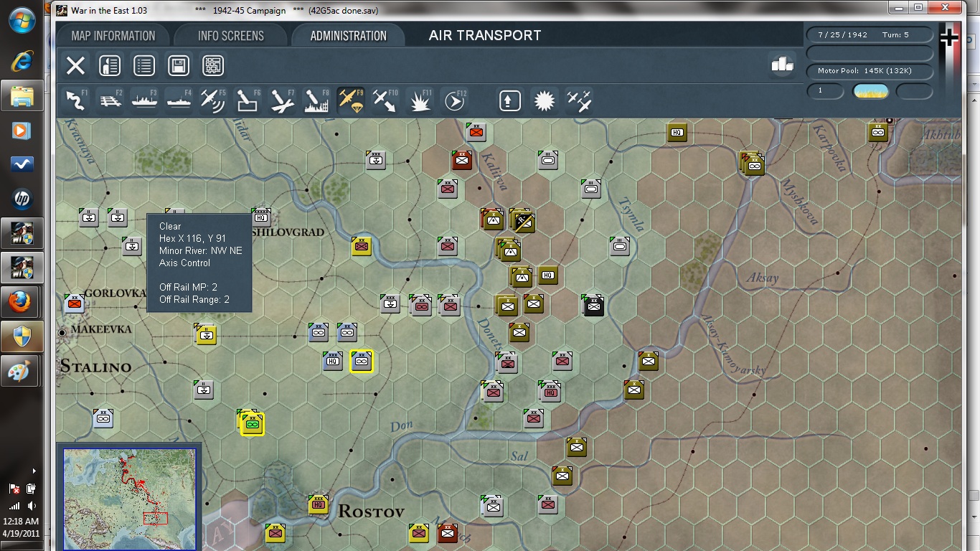Click the minimap overview thumbnail
The height and width of the screenshot is (551, 980).
[129, 498]
